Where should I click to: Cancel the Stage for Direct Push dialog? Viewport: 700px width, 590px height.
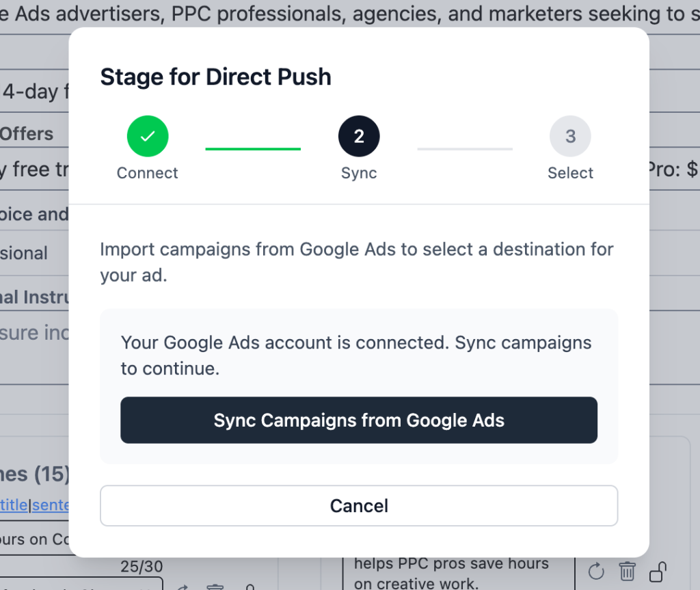point(359,506)
